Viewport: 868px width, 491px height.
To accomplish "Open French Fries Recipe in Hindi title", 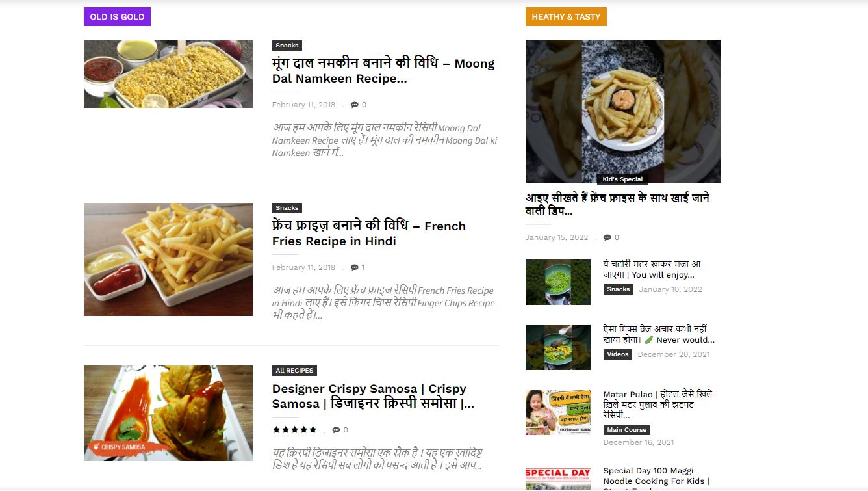I will 369,233.
